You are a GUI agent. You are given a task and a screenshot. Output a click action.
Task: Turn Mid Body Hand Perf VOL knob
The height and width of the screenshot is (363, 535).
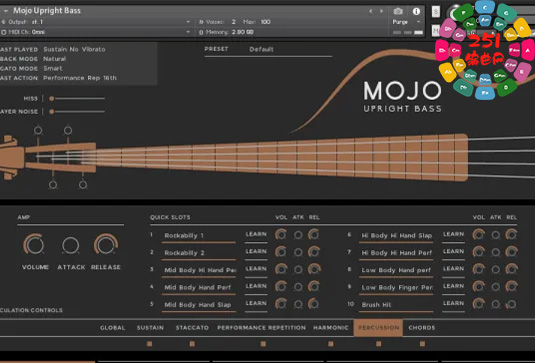(x=281, y=286)
